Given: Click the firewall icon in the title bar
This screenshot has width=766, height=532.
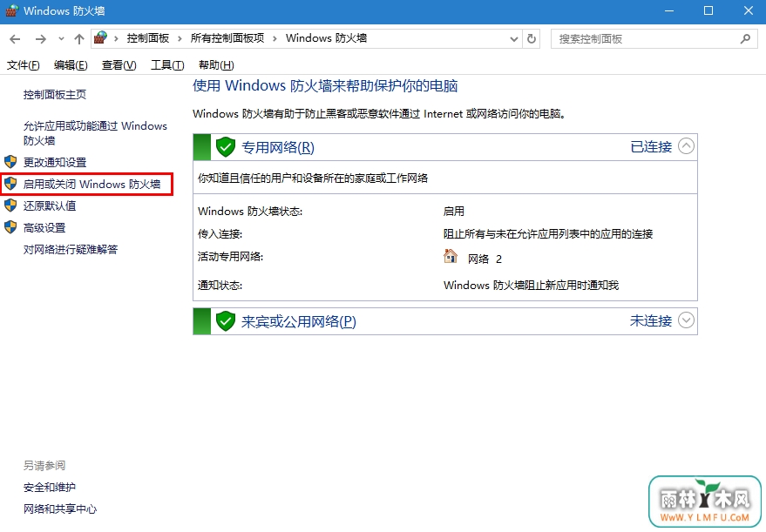Looking at the screenshot, I should pyautogui.click(x=11, y=10).
